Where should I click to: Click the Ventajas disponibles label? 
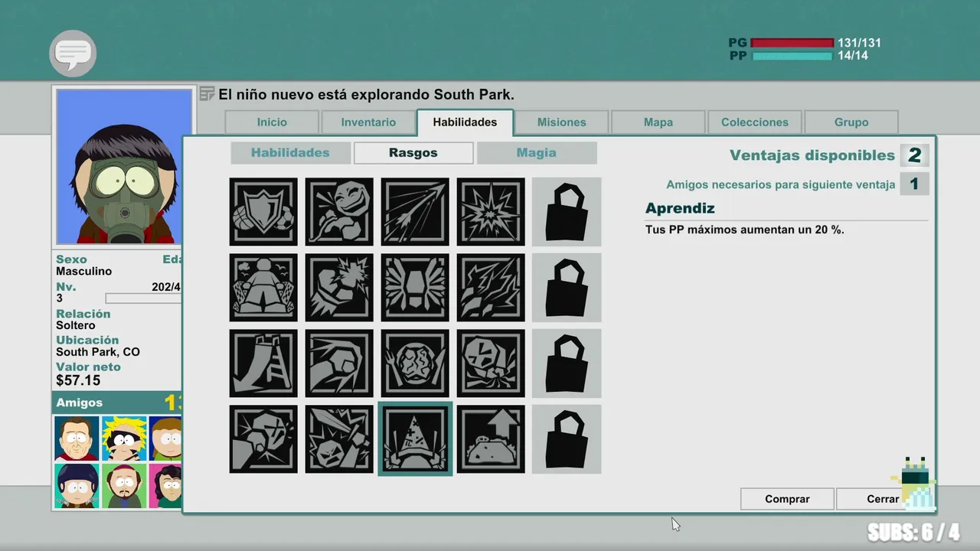812,155
